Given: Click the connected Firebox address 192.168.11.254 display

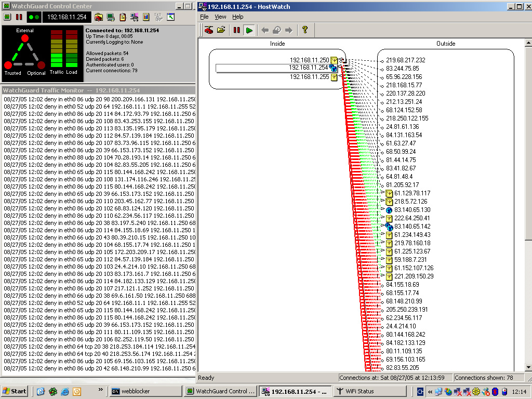Looking at the screenshot, I should pos(67,17).
